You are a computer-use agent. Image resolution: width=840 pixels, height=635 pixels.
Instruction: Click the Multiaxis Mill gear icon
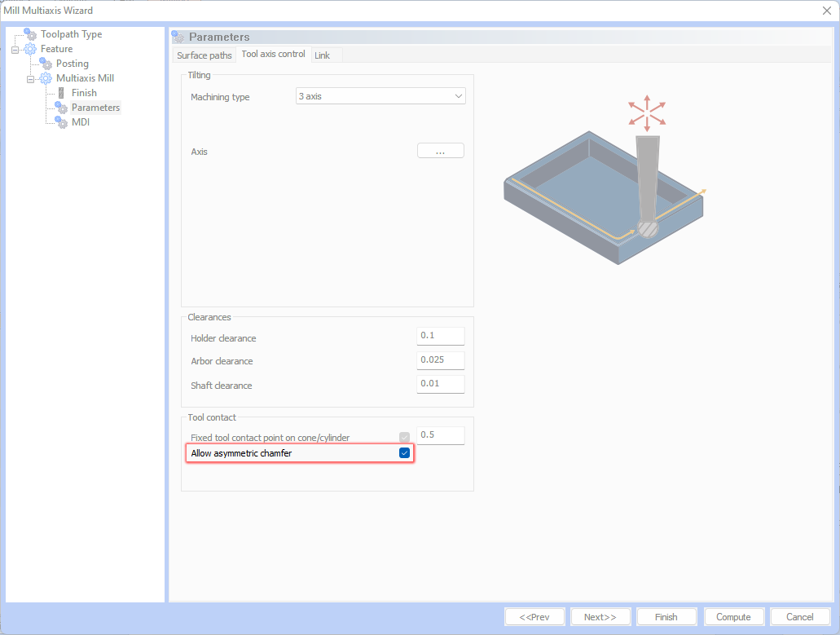click(46, 78)
